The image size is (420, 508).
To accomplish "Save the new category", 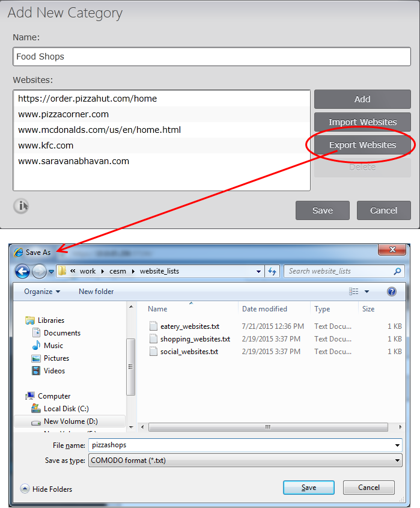I will 323,210.
